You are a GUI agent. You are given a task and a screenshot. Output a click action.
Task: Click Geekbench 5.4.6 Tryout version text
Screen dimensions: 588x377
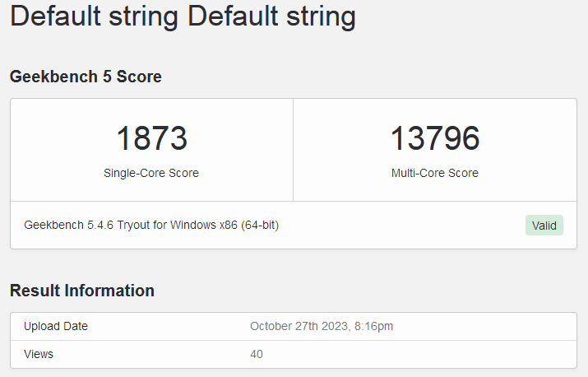tap(151, 225)
